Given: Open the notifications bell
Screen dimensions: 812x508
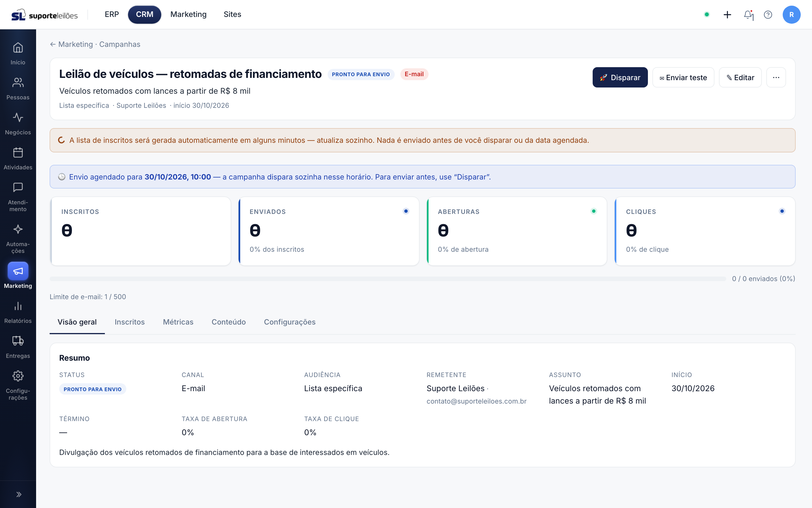Looking at the screenshot, I should click(748, 15).
